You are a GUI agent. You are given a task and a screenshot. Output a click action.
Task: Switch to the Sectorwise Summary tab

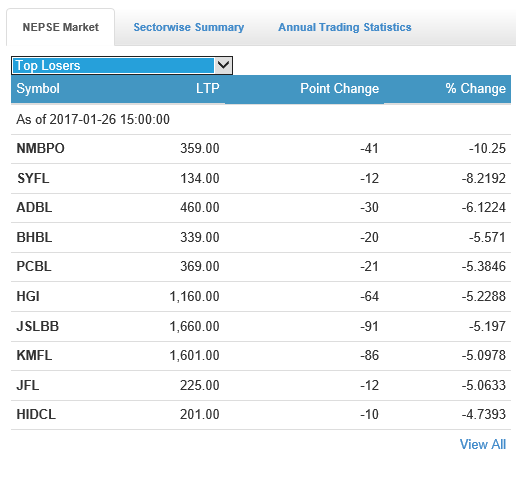click(189, 27)
